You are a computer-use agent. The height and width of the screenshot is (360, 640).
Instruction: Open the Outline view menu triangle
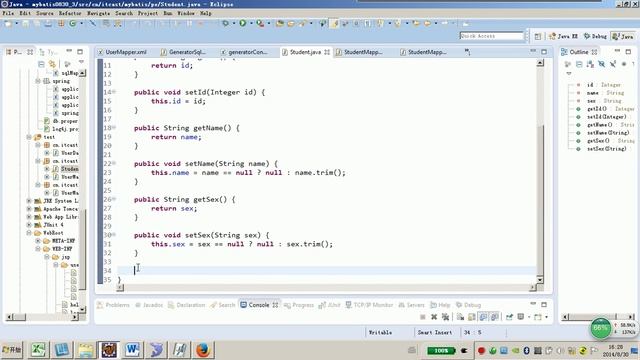(569, 74)
